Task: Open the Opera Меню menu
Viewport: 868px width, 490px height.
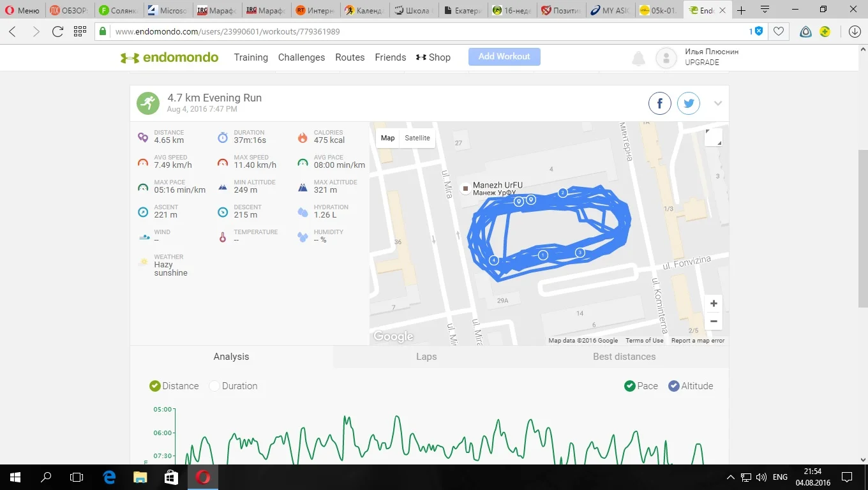Action: click(22, 10)
